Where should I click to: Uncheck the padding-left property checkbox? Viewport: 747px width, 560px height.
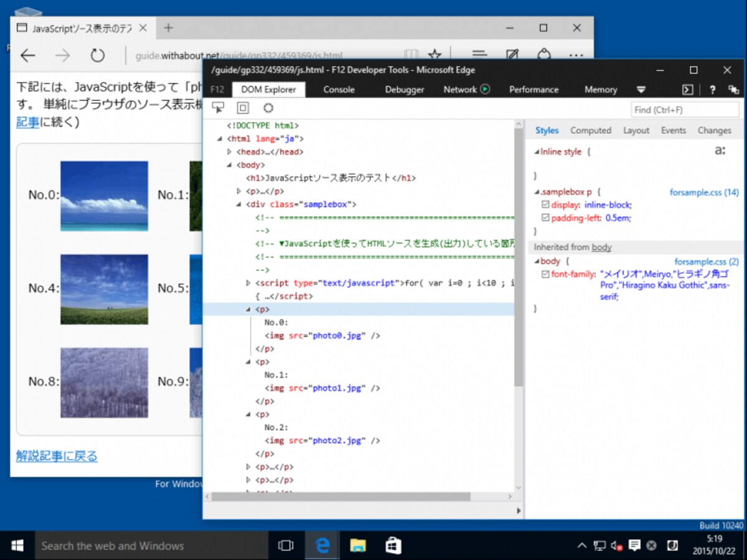click(546, 218)
